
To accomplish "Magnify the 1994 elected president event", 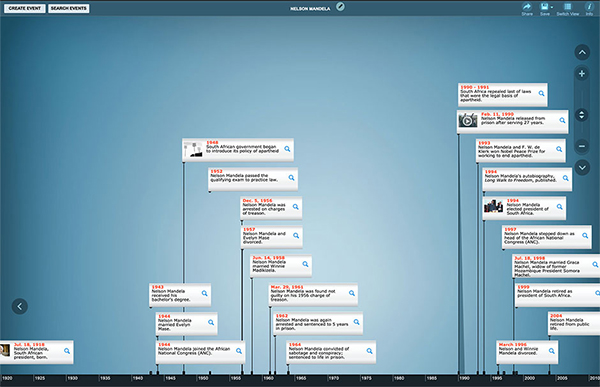I will tap(559, 207).
